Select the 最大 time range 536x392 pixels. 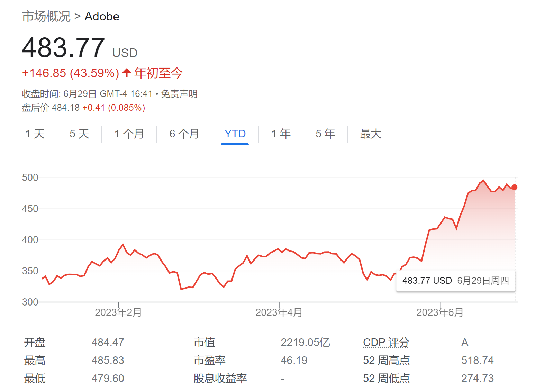click(370, 134)
